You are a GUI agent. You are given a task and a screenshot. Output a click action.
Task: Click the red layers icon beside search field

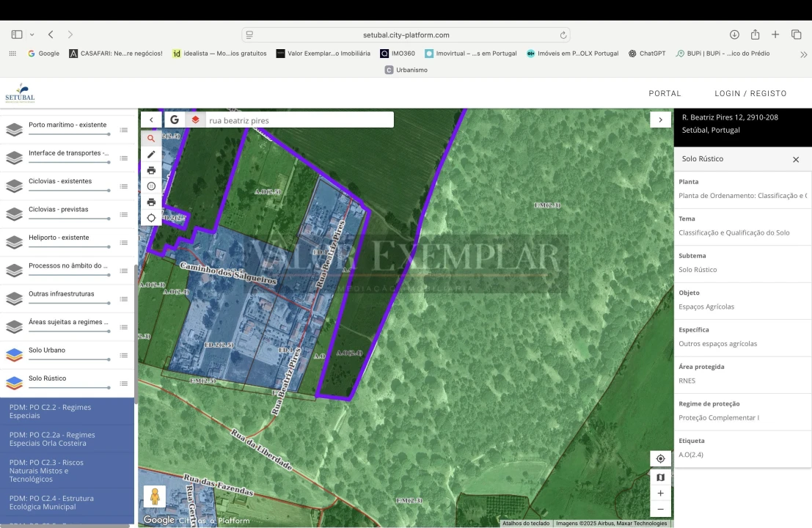tap(195, 120)
